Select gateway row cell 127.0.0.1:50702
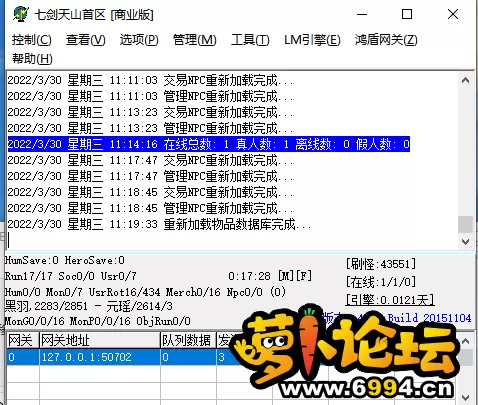 (x=100, y=357)
